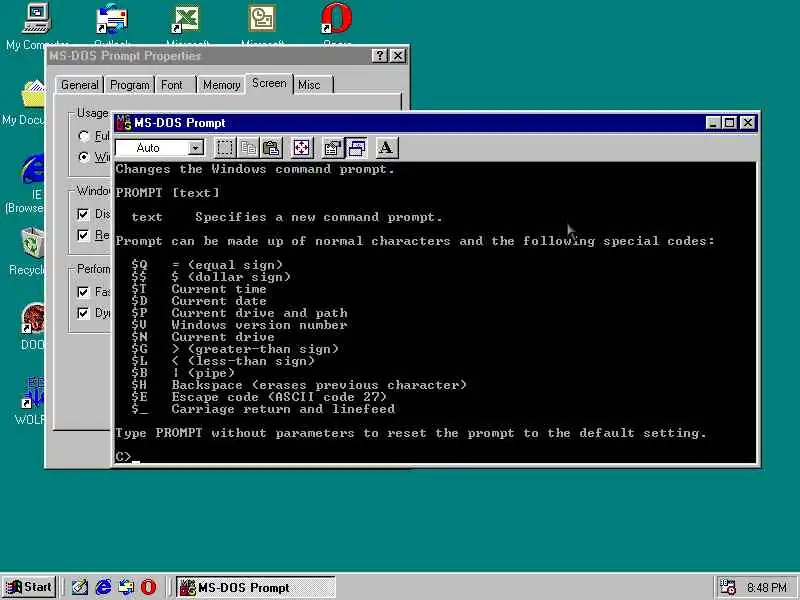The width and height of the screenshot is (800, 600).
Task: Toggle the Background button in MS-DOS toolbar
Action: (356, 148)
